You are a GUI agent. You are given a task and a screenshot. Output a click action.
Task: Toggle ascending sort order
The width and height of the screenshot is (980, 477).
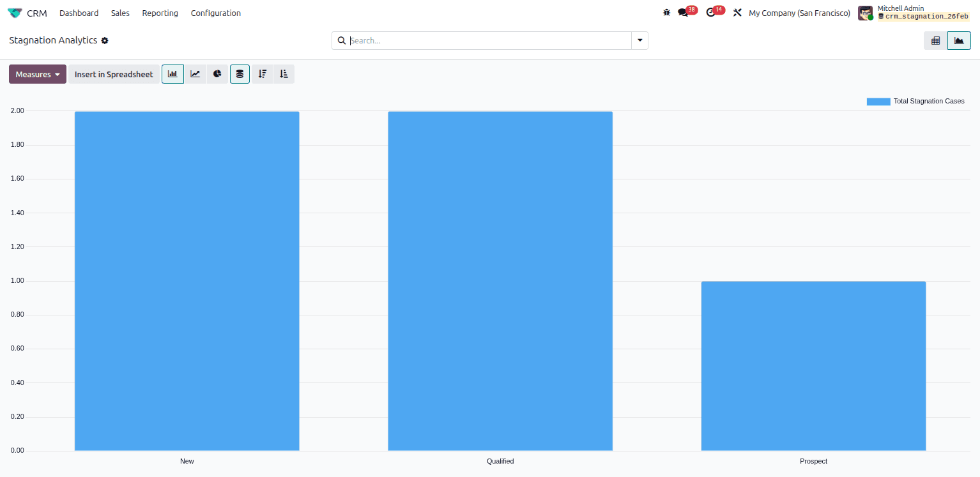[x=284, y=73]
